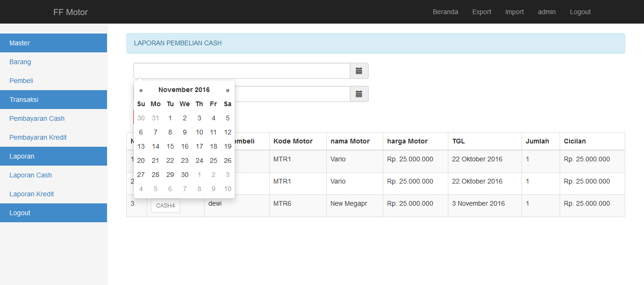644x285 pixels.
Task: Click the second date field's calendar icon
Action: (x=359, y=94)
